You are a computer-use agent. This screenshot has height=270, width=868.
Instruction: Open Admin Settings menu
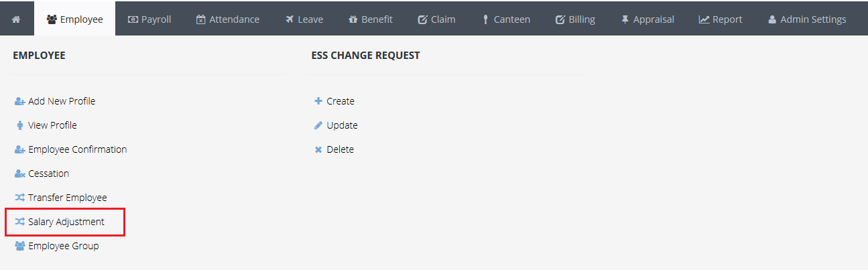[807, 19]
